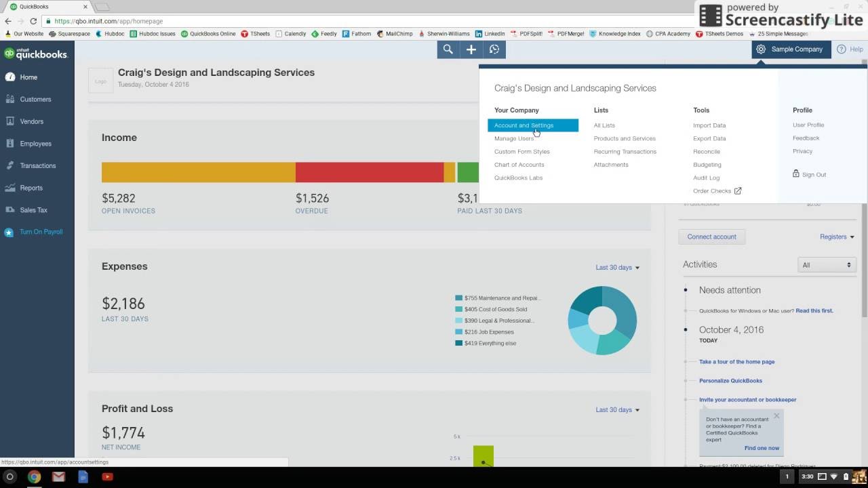This screenshot has height=488, width=868.
Task: Open Customers in left sidebar
Action: point(35,99)
